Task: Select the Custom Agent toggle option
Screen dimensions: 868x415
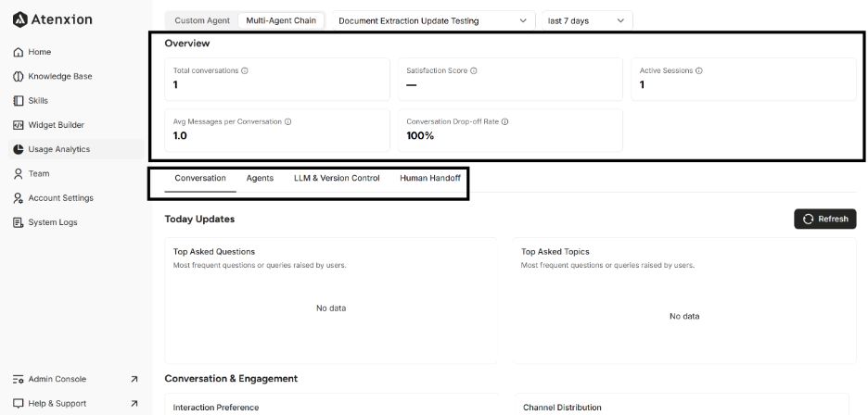Action: tap(202, 20)
